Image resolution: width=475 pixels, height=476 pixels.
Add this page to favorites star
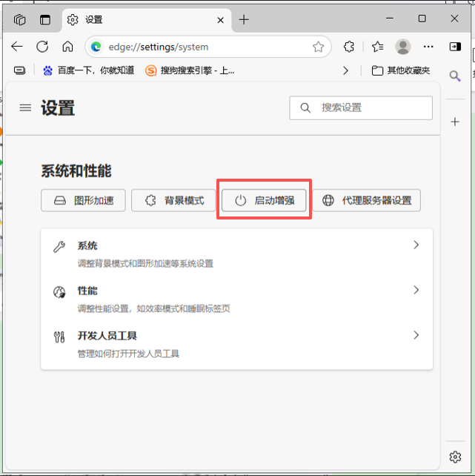tap(318, 47)
